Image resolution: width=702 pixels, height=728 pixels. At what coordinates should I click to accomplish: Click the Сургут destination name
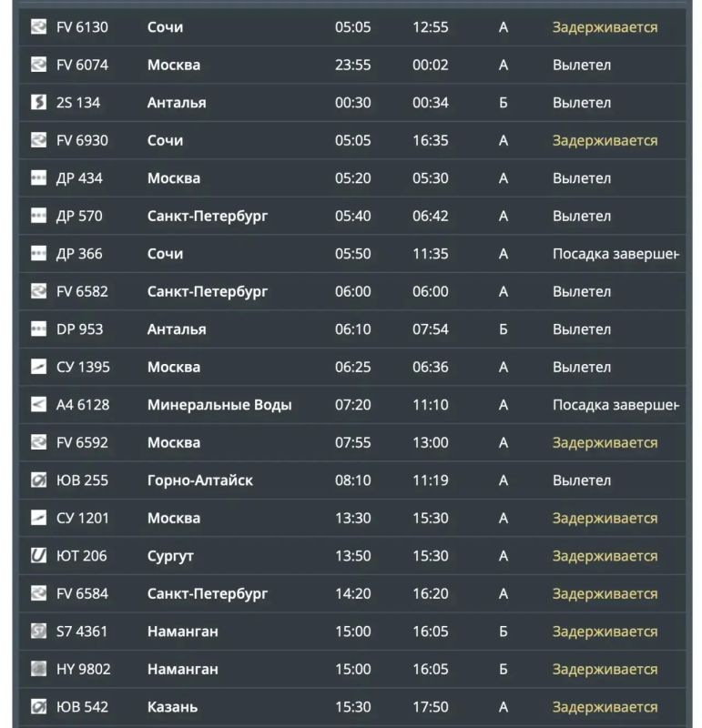170,556
